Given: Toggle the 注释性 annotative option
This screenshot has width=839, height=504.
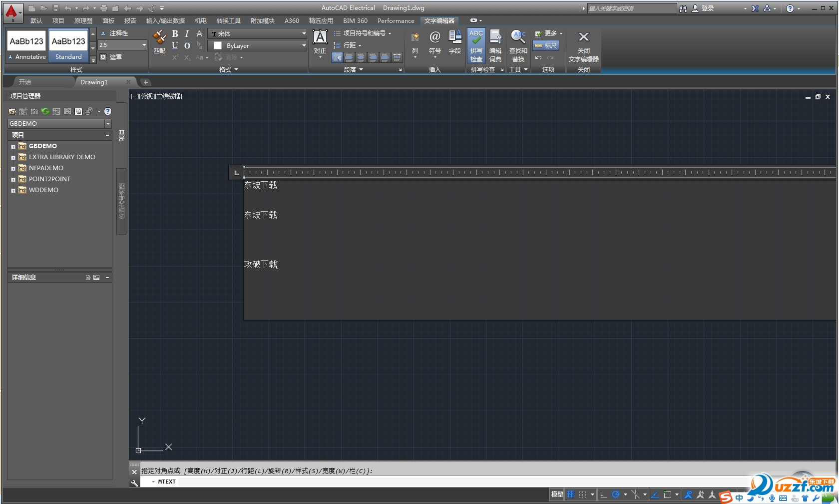Looking at the screenshot, I should [x=114, y=33].
